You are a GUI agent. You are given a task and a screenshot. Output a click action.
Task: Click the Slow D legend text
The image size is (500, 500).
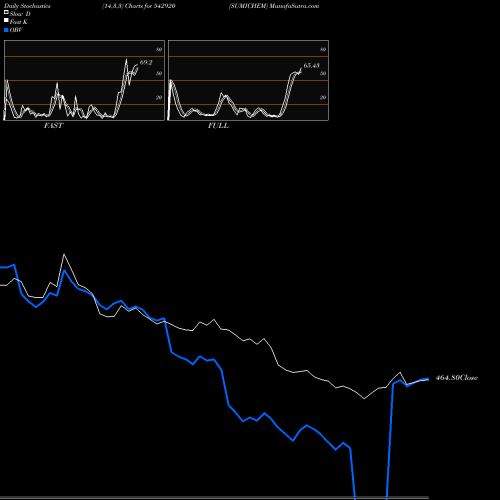click(x=20, y=14)
